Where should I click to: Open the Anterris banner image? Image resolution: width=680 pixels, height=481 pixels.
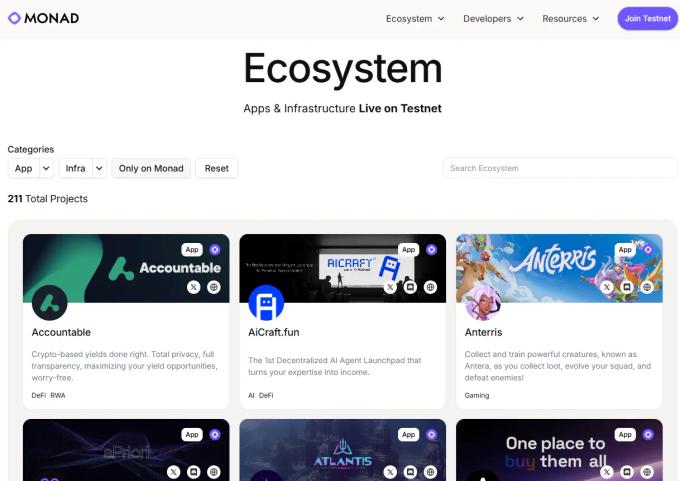click(x=559, y=268)
